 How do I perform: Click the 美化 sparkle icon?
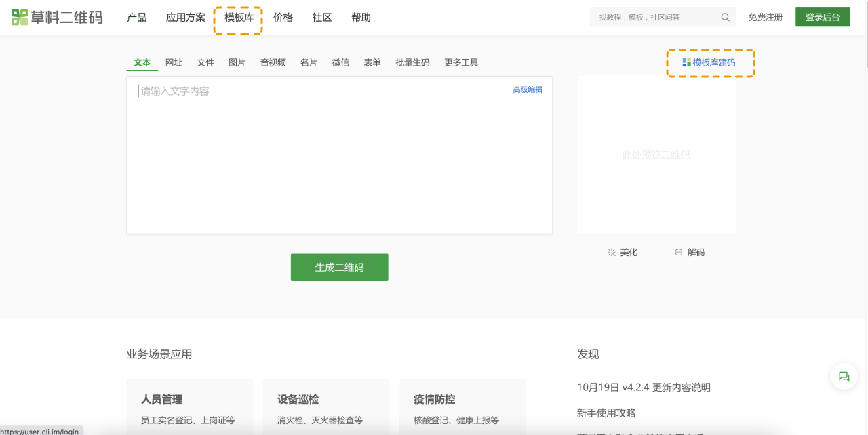(612, 252)
